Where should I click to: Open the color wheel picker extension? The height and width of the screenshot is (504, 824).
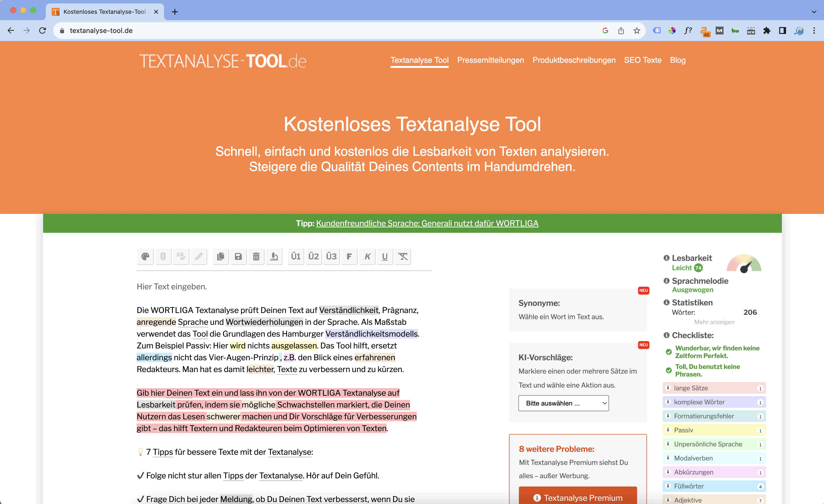[x=672, y=31]
